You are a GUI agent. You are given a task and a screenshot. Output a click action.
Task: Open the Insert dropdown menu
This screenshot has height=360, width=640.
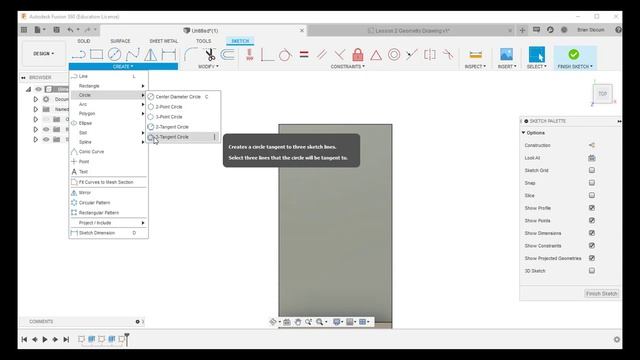(x=507, y=66)
